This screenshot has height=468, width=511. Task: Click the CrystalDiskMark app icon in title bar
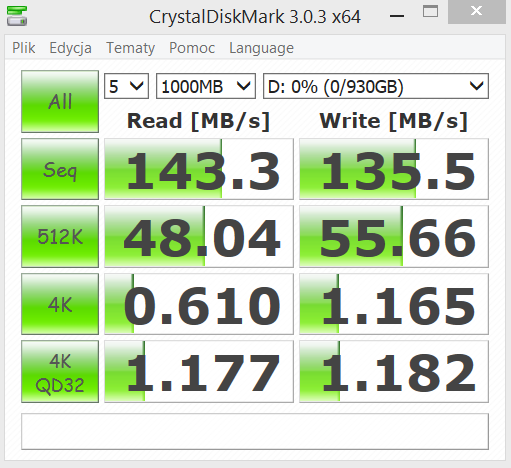click(17, 16)
